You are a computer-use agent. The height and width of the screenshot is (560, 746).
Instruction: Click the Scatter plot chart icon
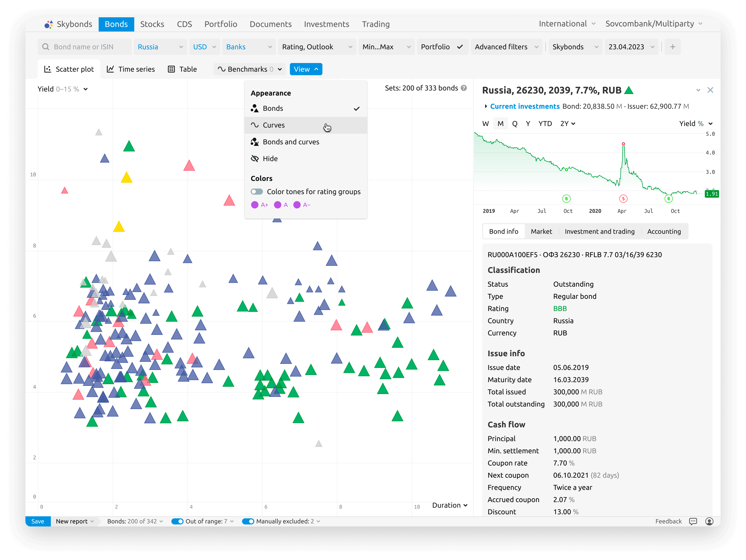[x=48, y=69]
